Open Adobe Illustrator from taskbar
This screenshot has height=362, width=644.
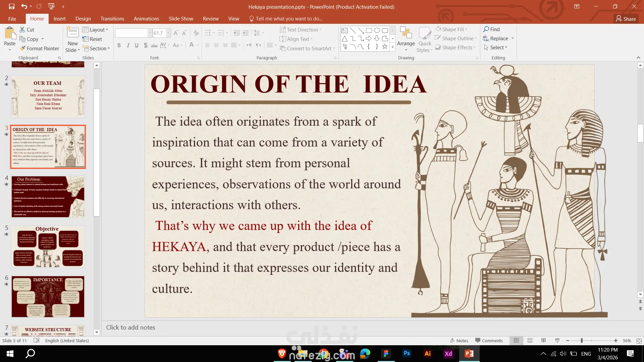(428, 353)
